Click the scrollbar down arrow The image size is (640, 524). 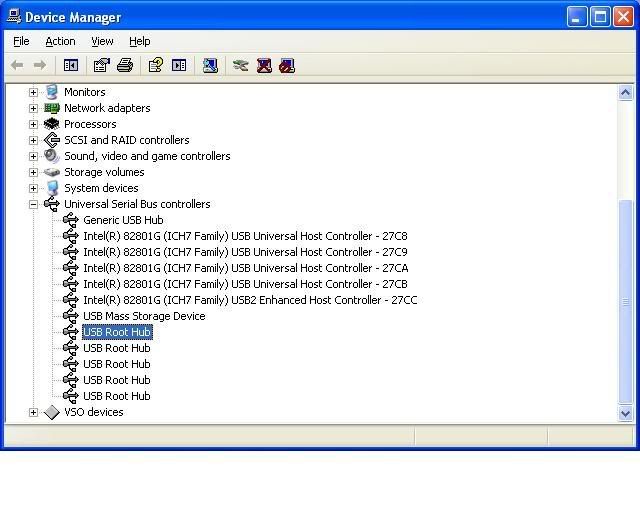[625, 413]
